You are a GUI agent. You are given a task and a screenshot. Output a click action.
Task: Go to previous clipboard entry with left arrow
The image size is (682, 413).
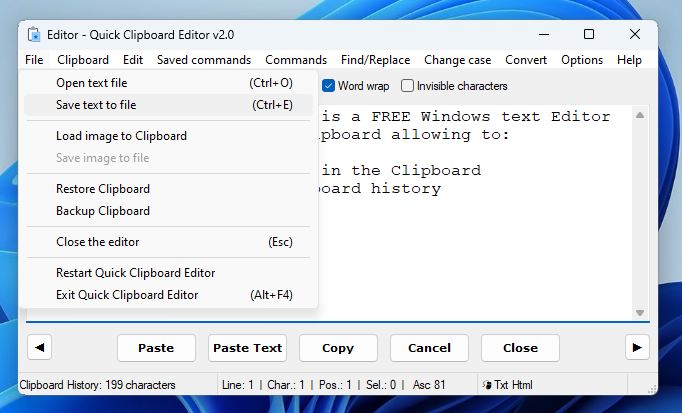(x=40, y=348)
